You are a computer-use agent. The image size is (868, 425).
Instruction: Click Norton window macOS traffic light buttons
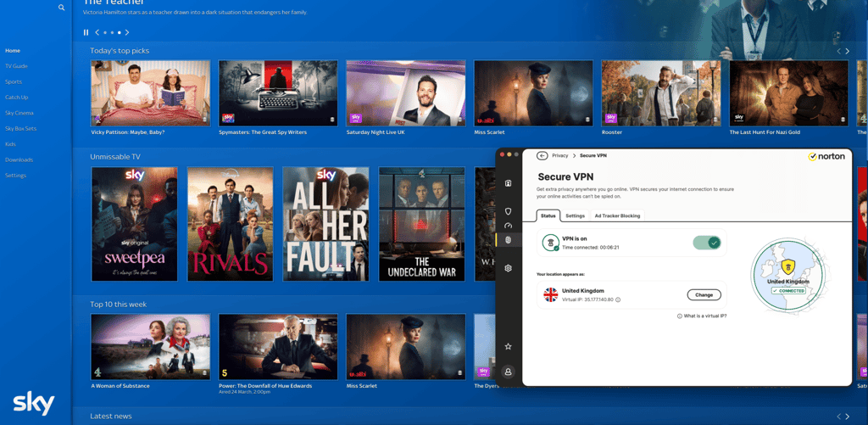(509, 154)
